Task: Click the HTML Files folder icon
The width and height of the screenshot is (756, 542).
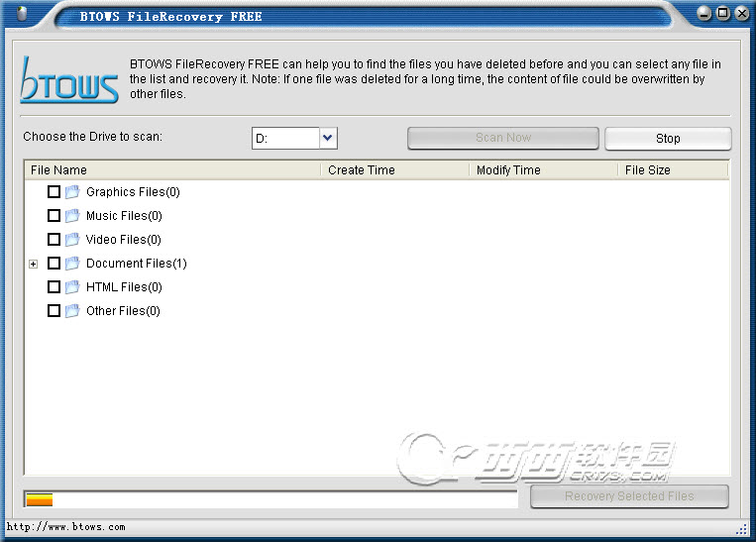Action: pos(72,287)
